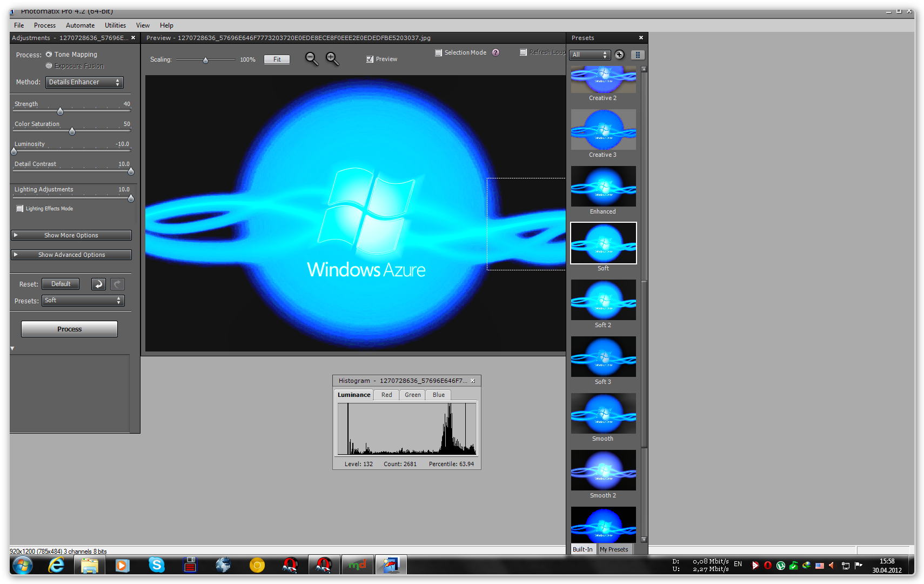
Task: Click the zoom out magnifier icon
Action: tap(312, 59)
